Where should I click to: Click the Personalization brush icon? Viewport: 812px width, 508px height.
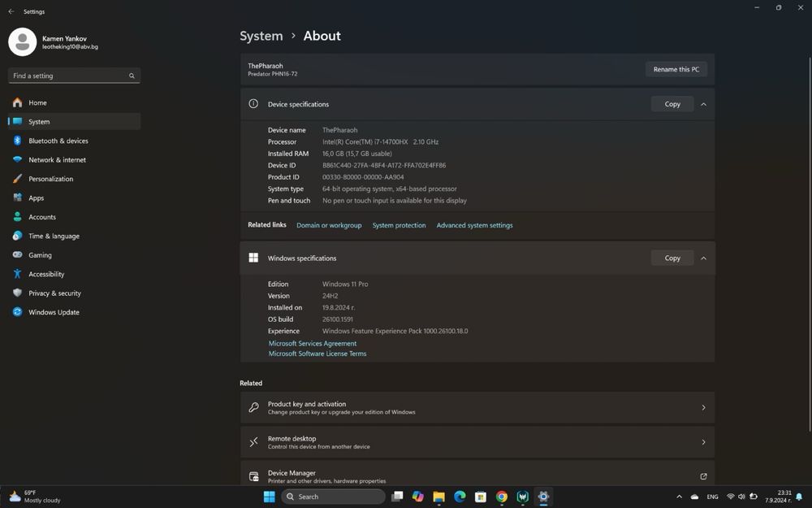[x=17, y=179]
